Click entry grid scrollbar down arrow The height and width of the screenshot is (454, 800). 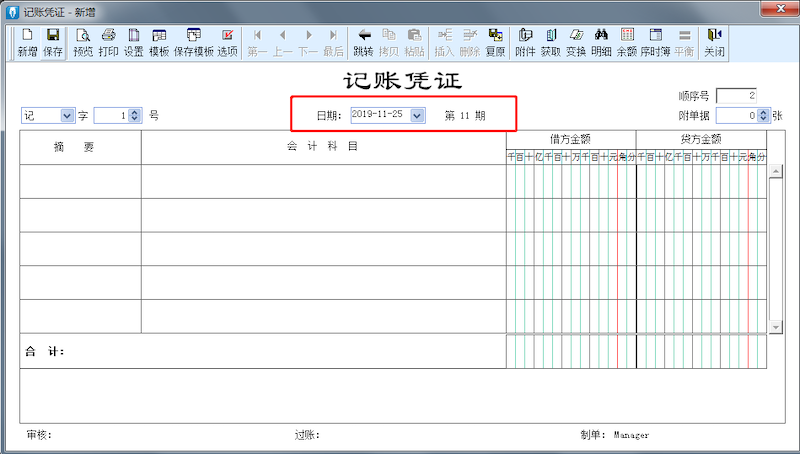coord(776,327)
